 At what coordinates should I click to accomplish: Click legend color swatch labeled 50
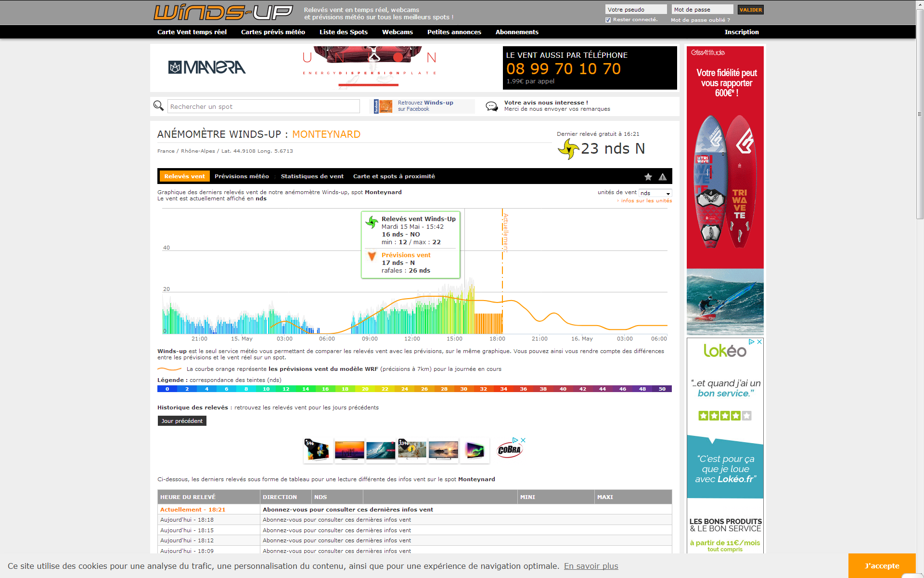point(662,389)
